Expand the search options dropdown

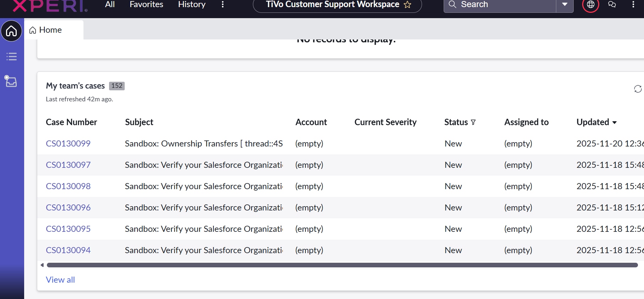click(x=565, y=5)
